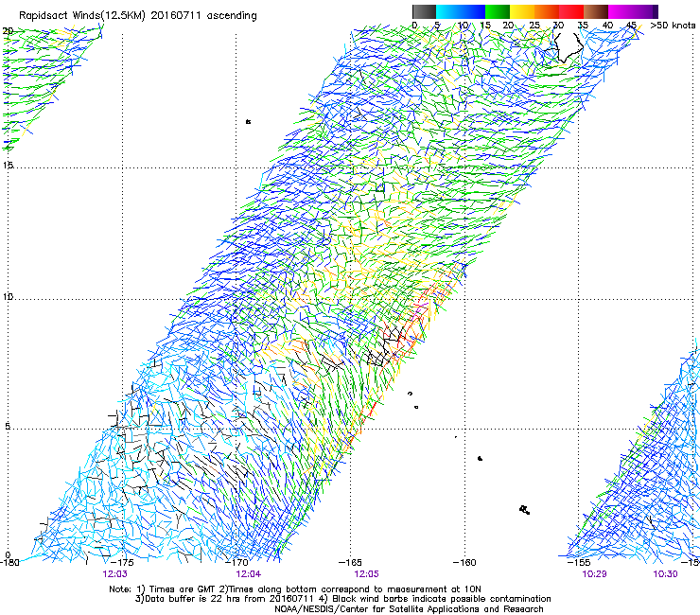Click the dark purple 45-50 knots swatch

pyautogui.click(x=645, y=11)
